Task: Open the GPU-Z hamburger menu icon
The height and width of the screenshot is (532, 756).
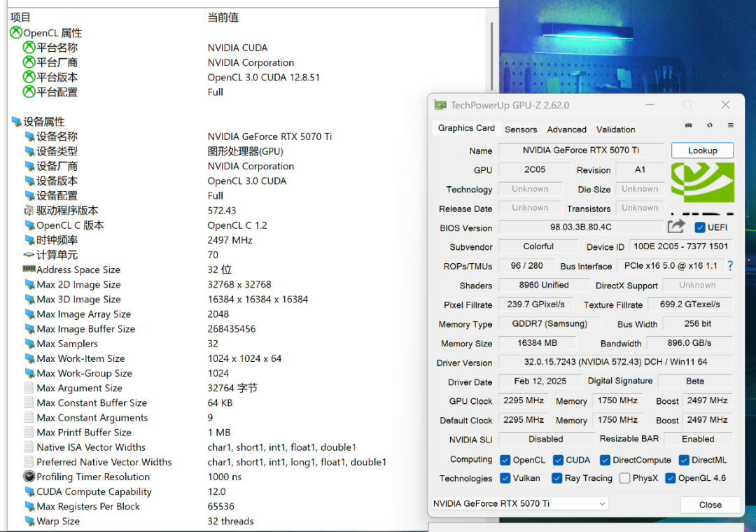Action: (x=730, y=125)
